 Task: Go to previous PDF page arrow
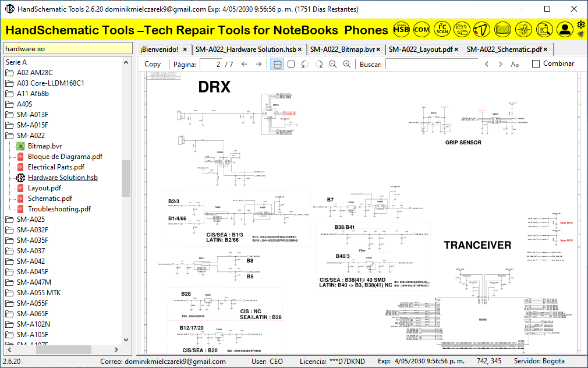[x=245, y=64]
